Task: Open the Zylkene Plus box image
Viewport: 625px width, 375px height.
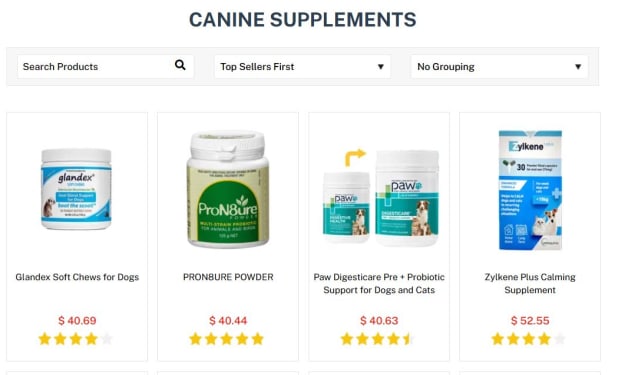Action: [530, 190]
